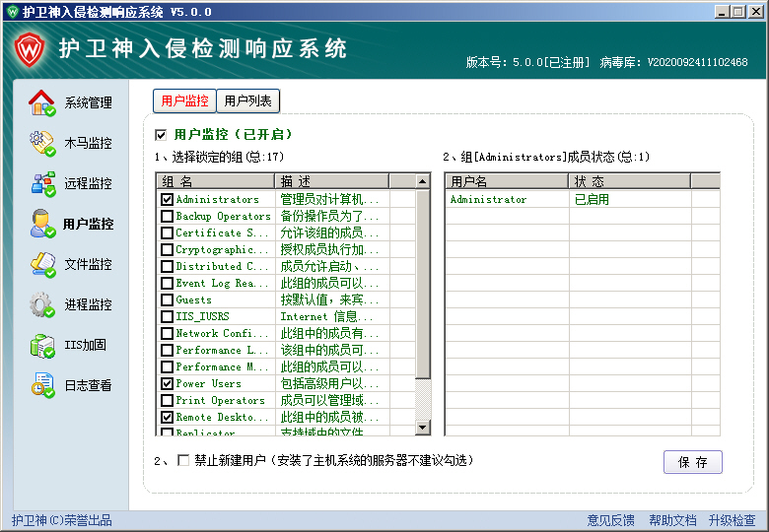Enable the 禁止新建用户 checkbox
769x532 pixels.
[183, 460]
